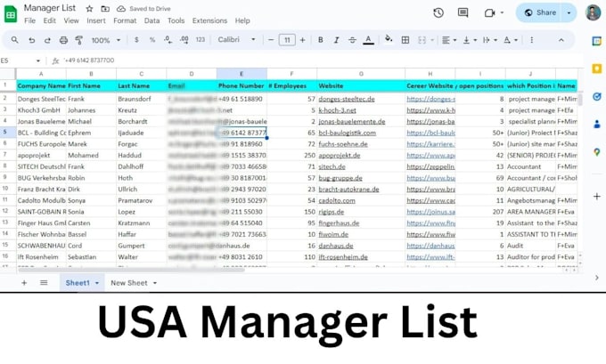Image resolution: width=606 pixels, height=364 pixels.
Task: Open the toolbar more options menu
Action: pyautogui.click(x=531, y=40)
